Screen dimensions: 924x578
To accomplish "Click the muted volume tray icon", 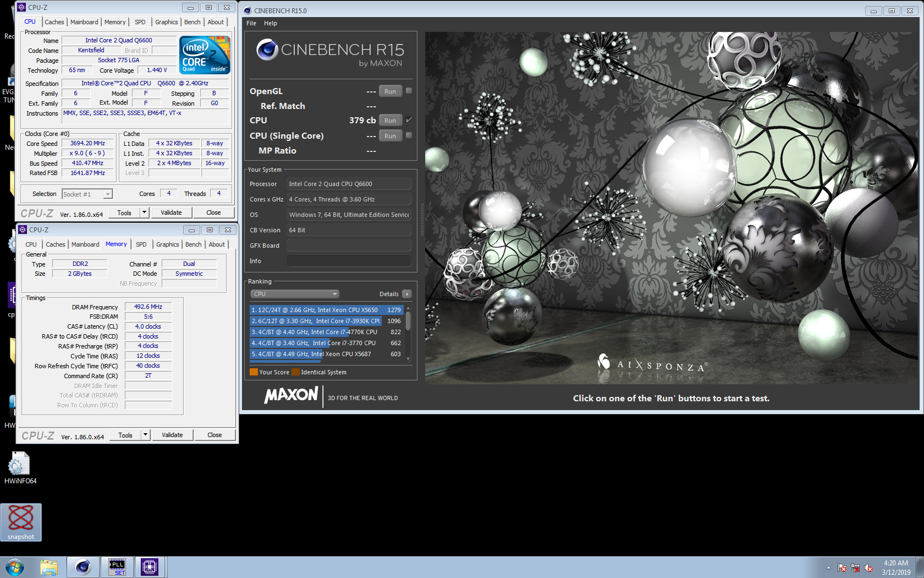I will pos(868,568).
